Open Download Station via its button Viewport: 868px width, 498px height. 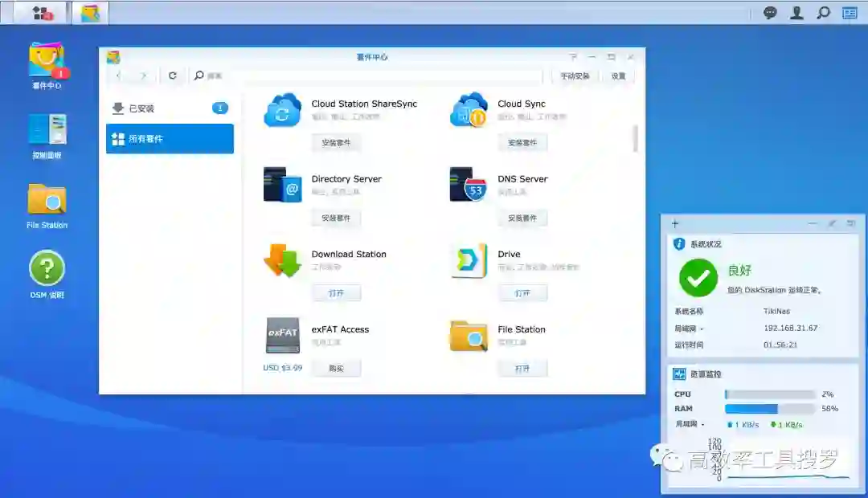pyautogui.click(x=336, y=293)
